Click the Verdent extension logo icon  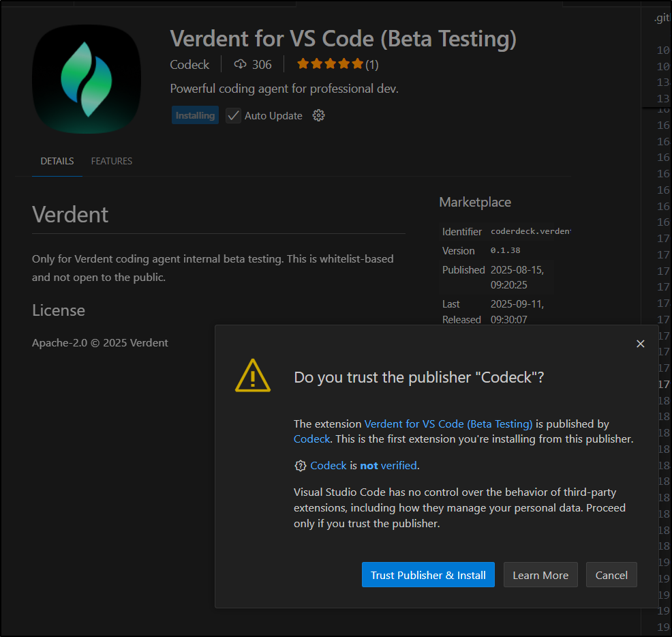87,79
